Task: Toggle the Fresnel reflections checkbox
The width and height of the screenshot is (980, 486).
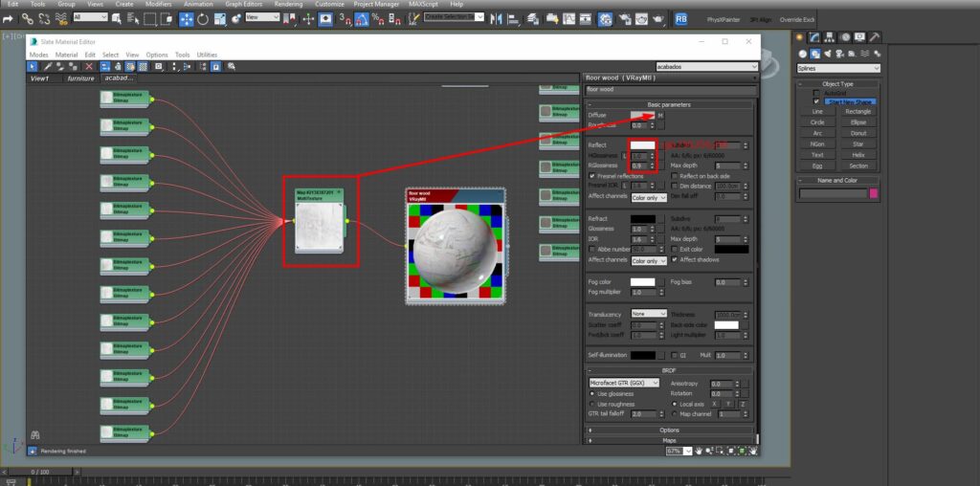Action: pyautogui.click(x=591, y=176)
